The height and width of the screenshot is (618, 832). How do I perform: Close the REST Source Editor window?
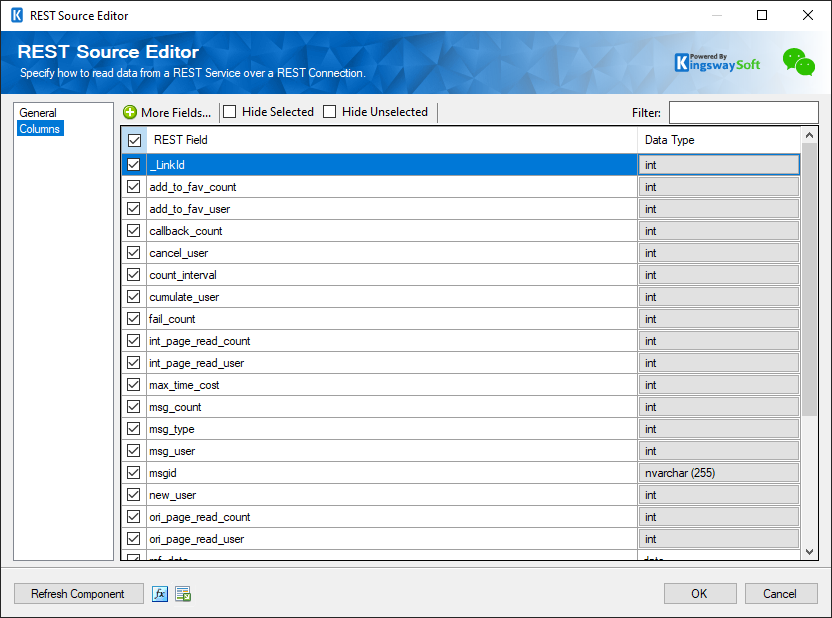808,15
